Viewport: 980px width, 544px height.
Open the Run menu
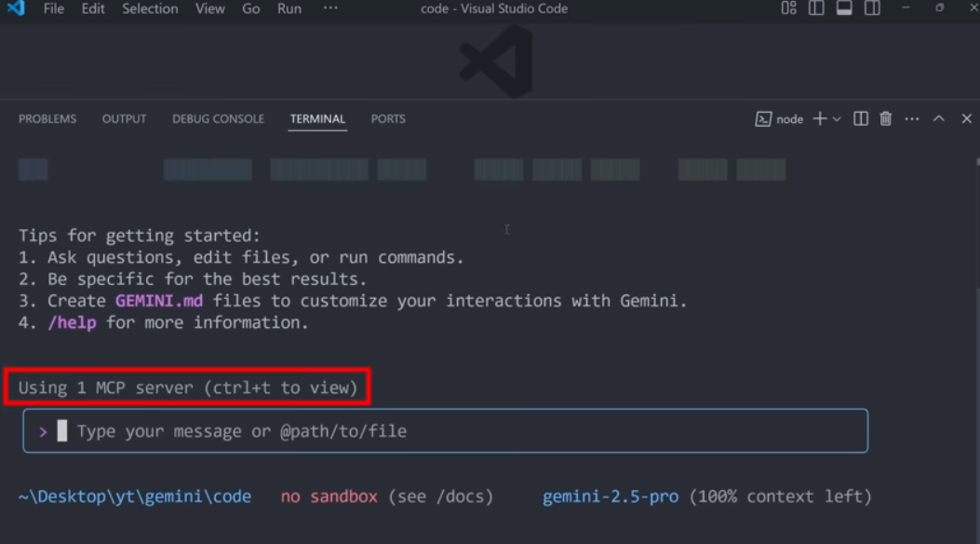(289, 8)
